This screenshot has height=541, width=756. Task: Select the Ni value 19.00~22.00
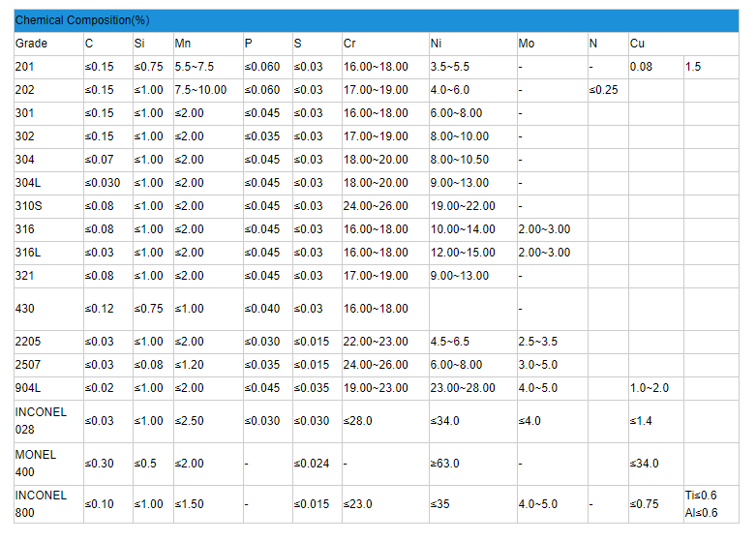pos(463,206)
